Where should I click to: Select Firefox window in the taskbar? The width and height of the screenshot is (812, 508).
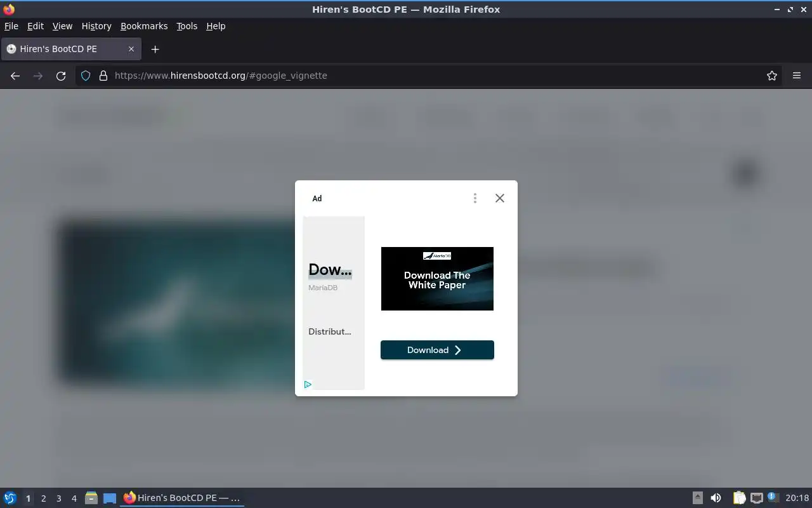click(x=183, y=498)
